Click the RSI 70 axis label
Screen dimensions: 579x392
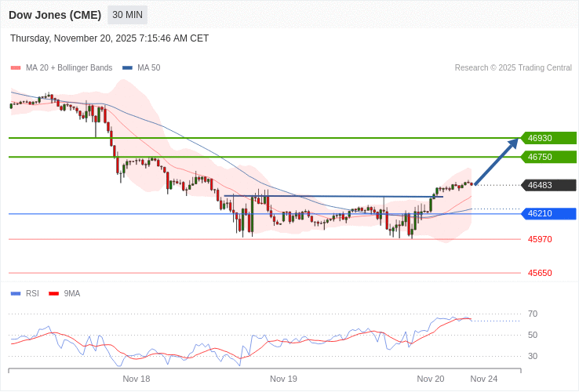tap(533, 314)
